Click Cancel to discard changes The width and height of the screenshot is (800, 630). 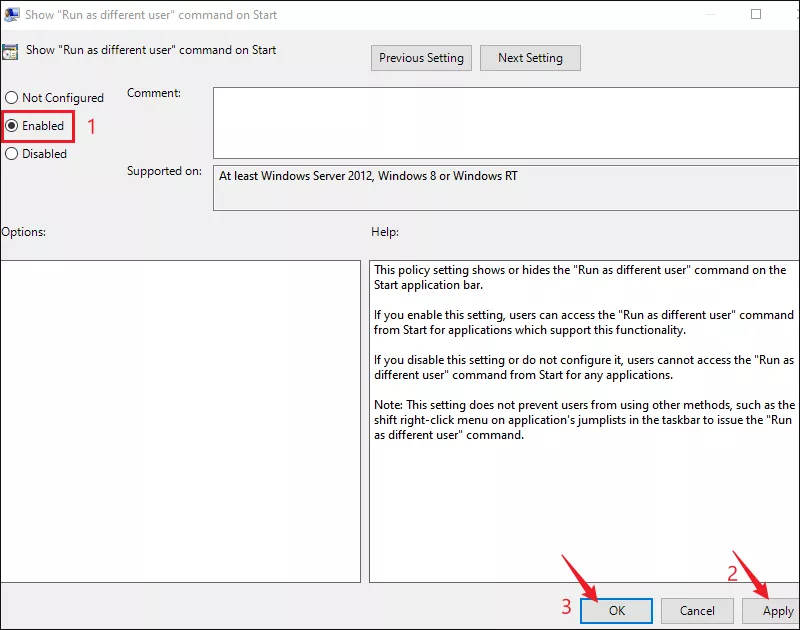697,611
